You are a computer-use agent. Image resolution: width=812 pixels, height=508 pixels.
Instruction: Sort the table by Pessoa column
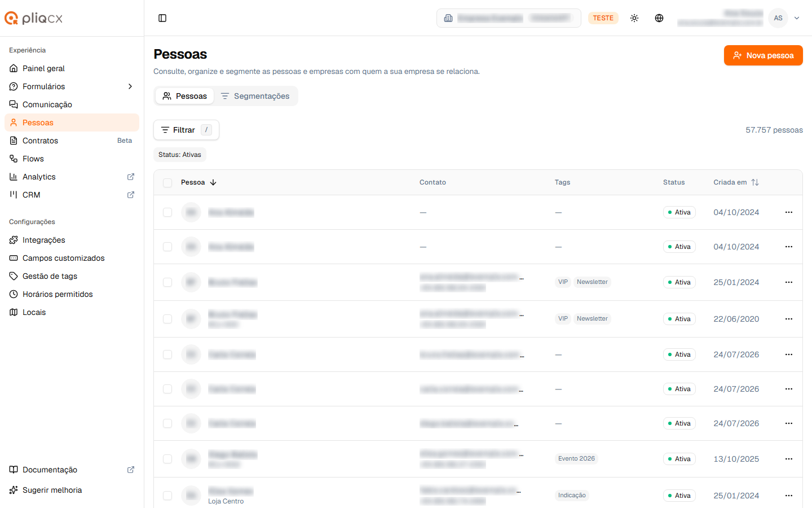pyautogui.click(x=199, y=182)
